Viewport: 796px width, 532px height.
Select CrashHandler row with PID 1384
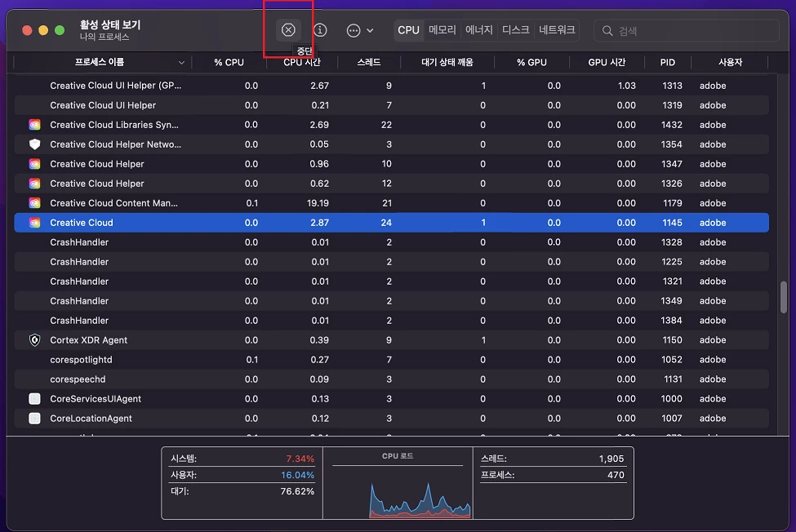point(391,321)
